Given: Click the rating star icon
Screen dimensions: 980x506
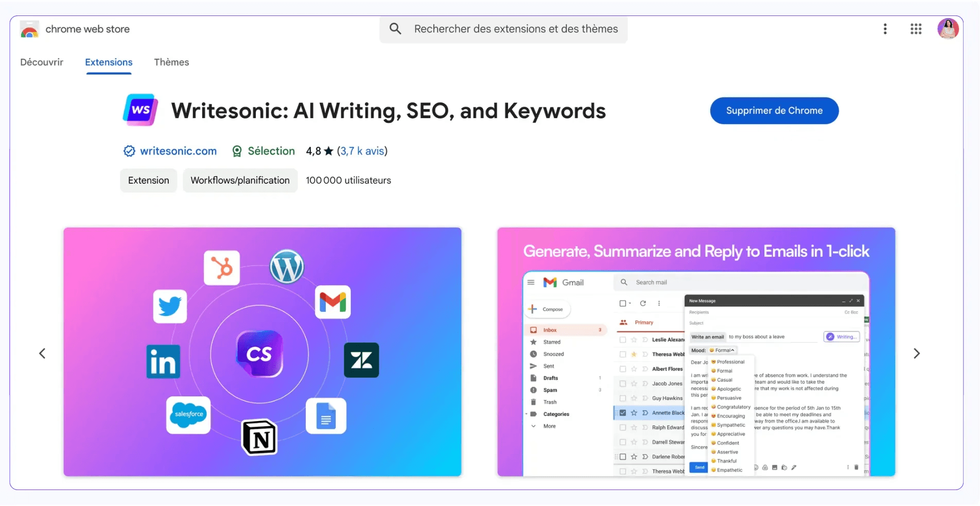Looking at the screenshot, I should [x=328, y=151].
